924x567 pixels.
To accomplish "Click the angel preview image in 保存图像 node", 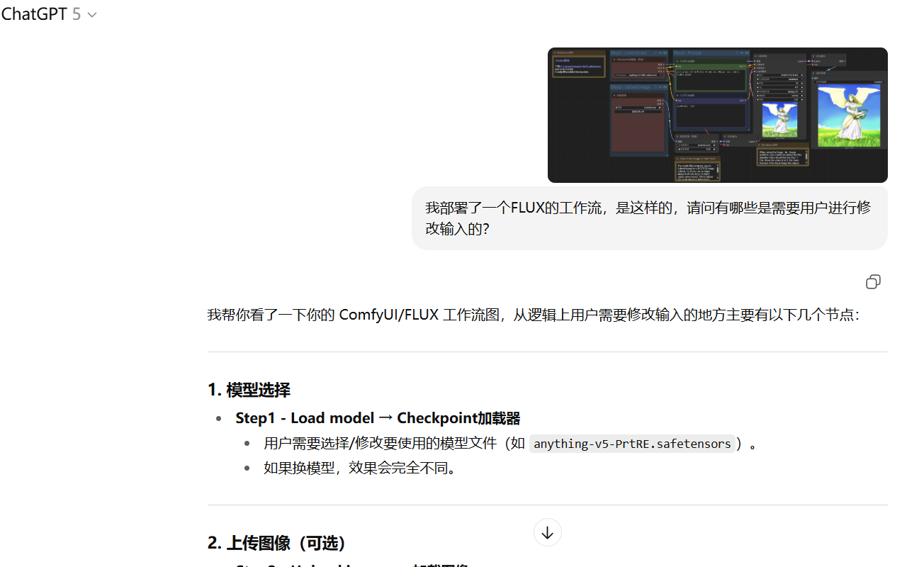I will pyautogui.click(x=850, y=116).
